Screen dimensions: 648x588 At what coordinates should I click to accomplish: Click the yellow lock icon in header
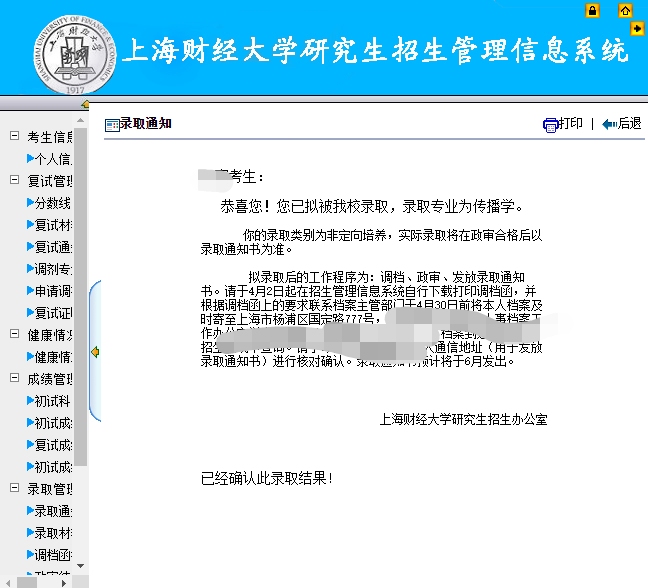592,11
